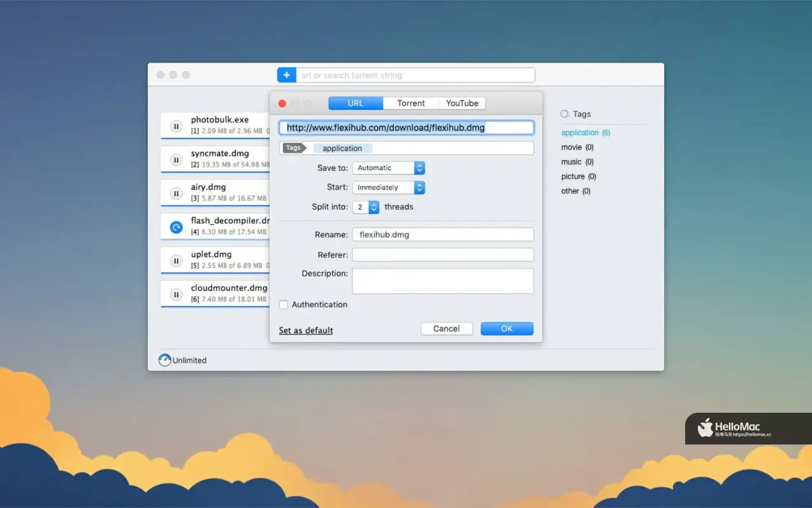Viewport: 812px width, 508px height.
Task: Select the music (0) tag
Action: click(x=577, y=162)
